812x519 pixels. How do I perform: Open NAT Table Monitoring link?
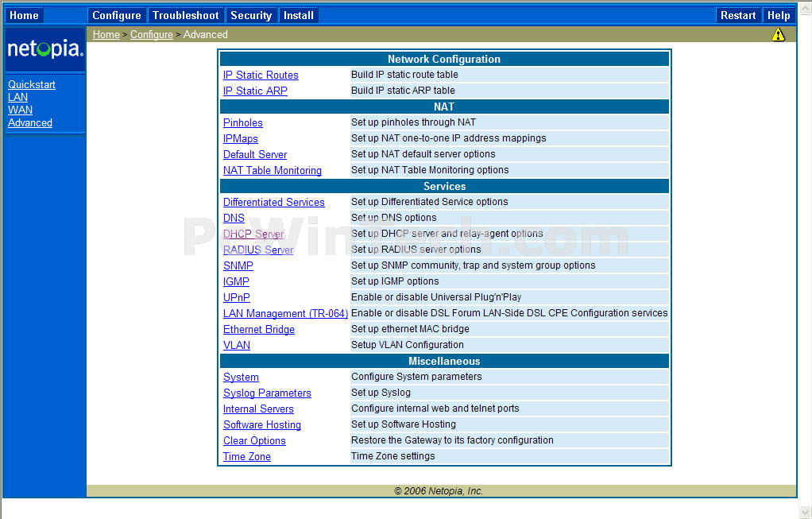tap(273, 170)
